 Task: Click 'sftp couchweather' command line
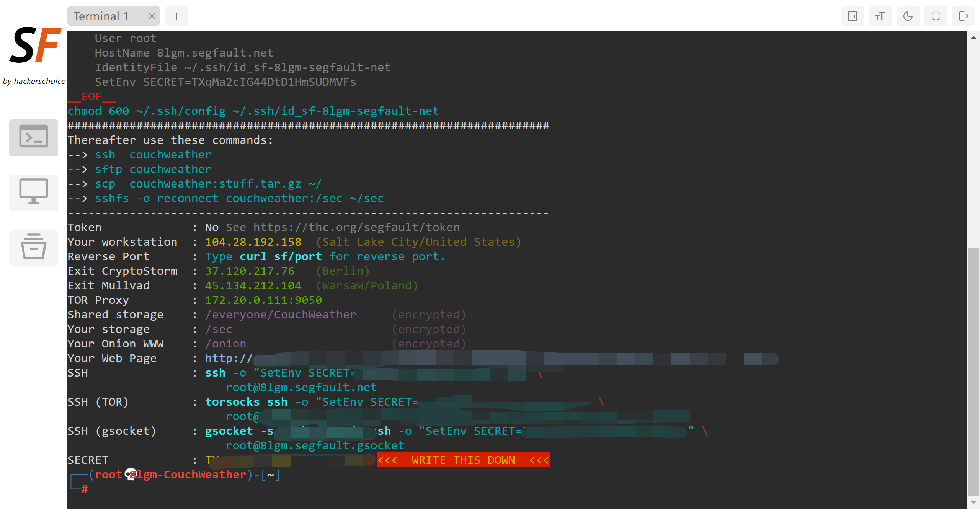[153, 169]
